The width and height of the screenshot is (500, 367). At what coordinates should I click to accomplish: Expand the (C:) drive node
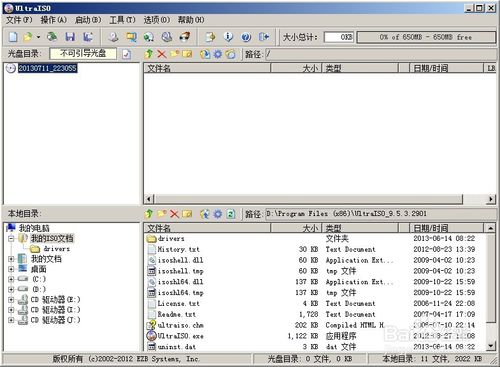pyautogui.click(x=11, y=279)
